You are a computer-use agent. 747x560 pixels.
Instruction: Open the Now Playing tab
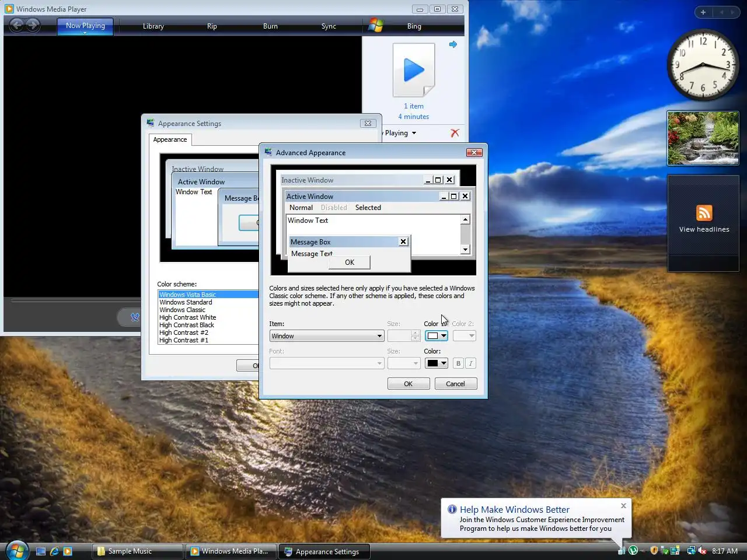pyautogui.click(x=85, y=26)
